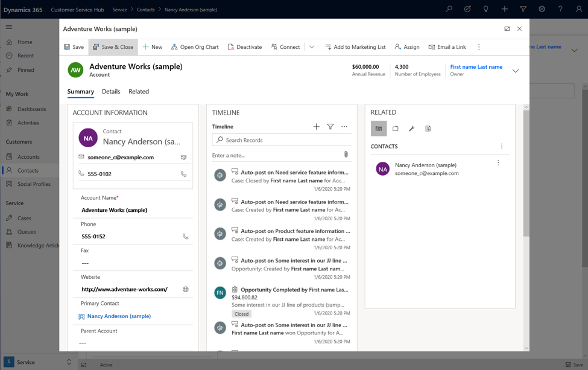588x370 pixels.
Task: Open the pop-out form window icon
Action: tap(507, 29)
